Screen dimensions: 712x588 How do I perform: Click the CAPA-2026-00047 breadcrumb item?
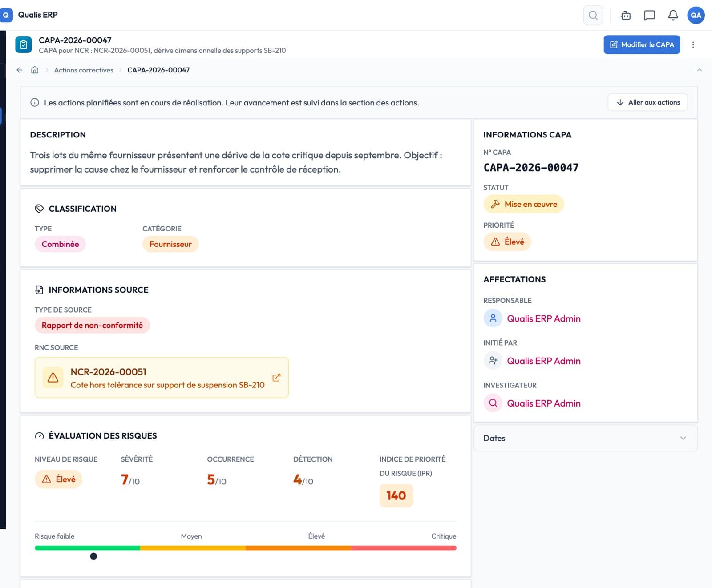[x=158, y=70]
